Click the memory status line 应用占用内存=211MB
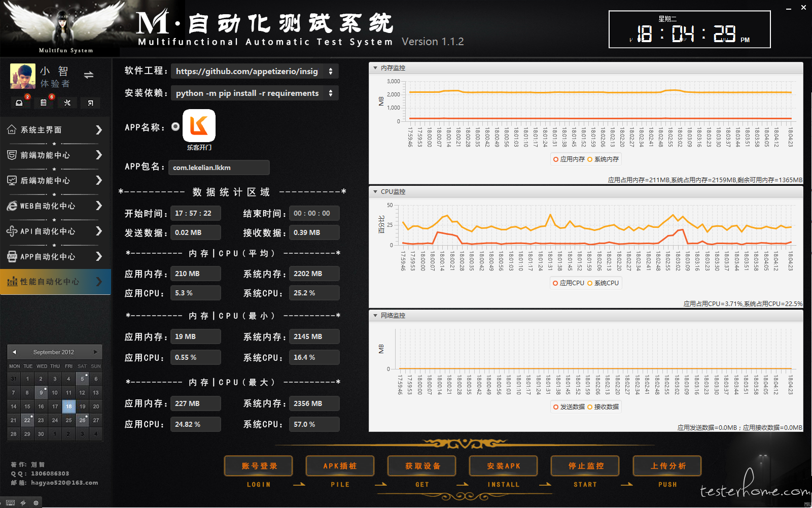 pyautogui.click(x=705, y=180)
